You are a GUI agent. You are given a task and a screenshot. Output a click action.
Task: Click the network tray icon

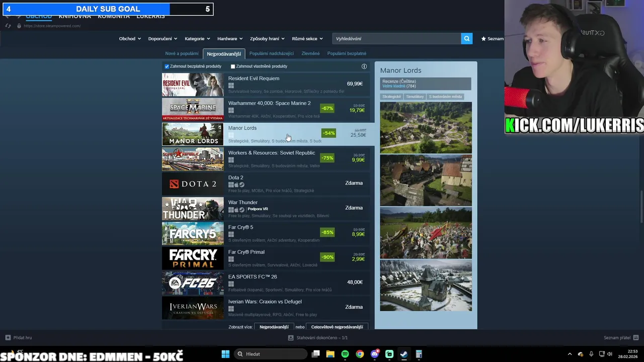point(602,354)
